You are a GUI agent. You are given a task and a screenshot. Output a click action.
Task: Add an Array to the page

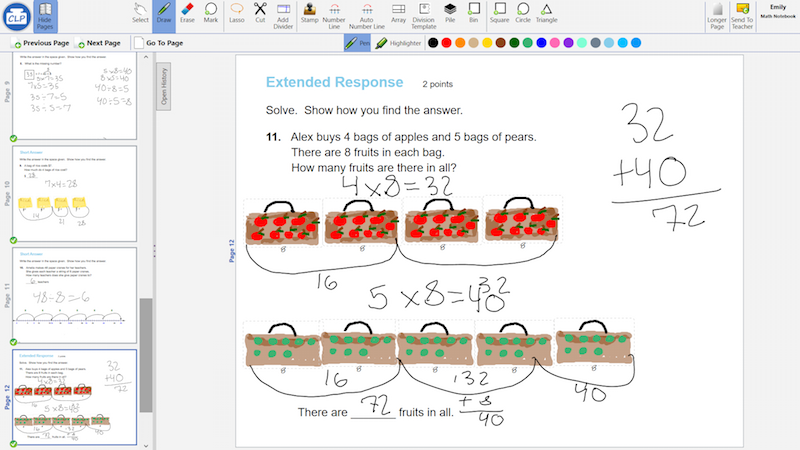pyautogui.click(x=398, y=13)
